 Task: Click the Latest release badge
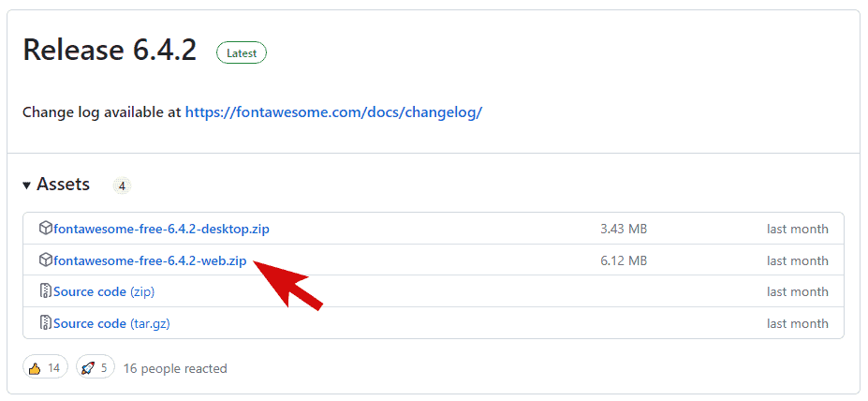tap(242, 53)
